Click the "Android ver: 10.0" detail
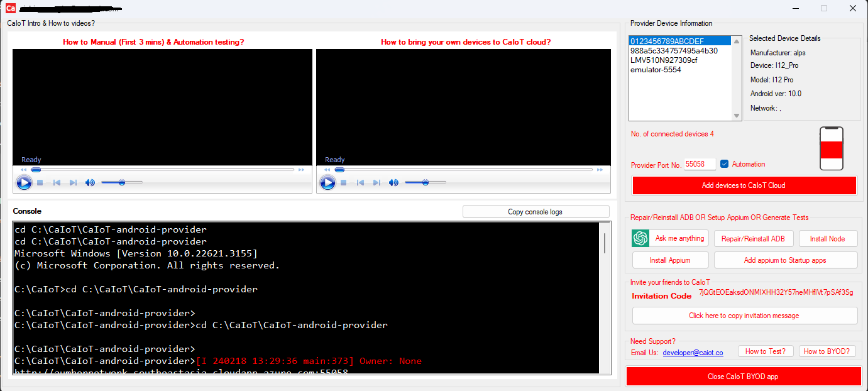This screenshot has height=391, width=868. tap(776, 94)
